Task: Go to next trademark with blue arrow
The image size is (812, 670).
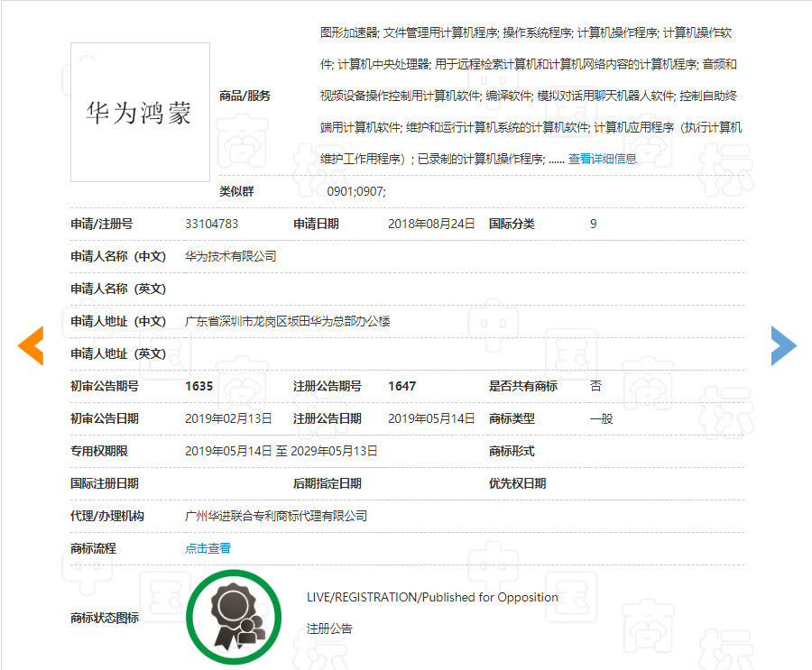Action: pos(783,346)
